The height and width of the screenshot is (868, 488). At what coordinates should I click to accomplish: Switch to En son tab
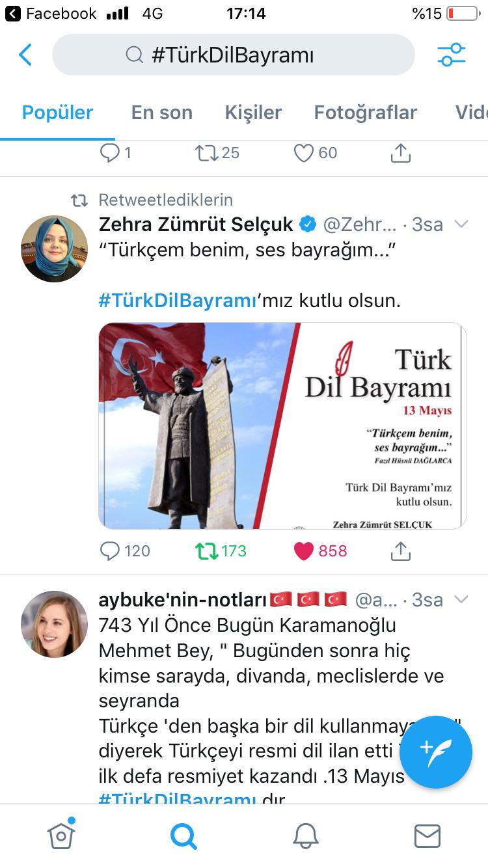point(162,113)
